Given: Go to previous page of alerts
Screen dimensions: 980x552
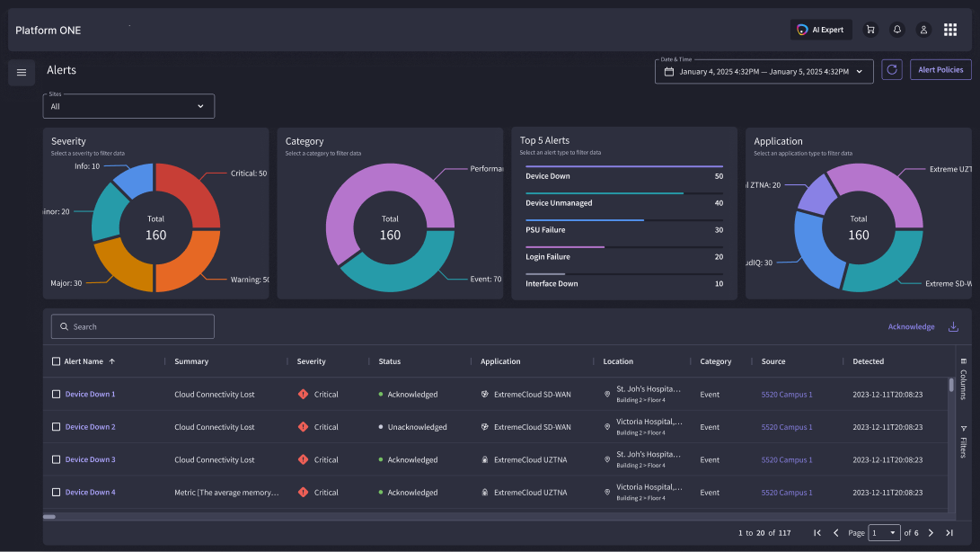Looking at the screenshot, I should coord(835,532).
